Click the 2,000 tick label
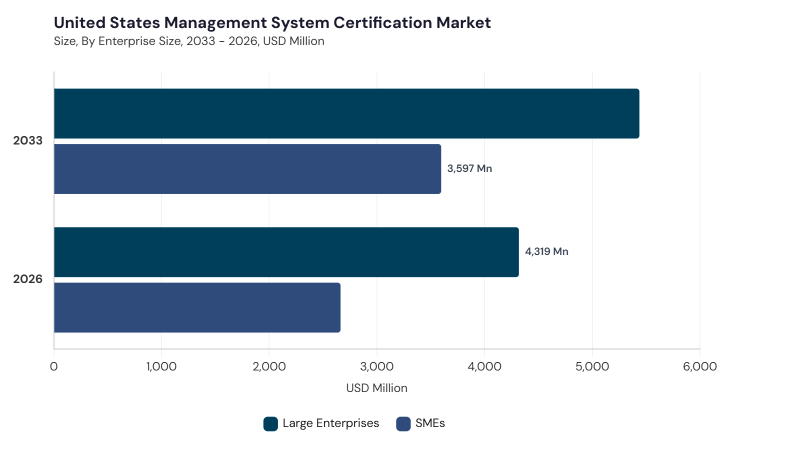This screenshot has height=450, width=800. point(269,366)
